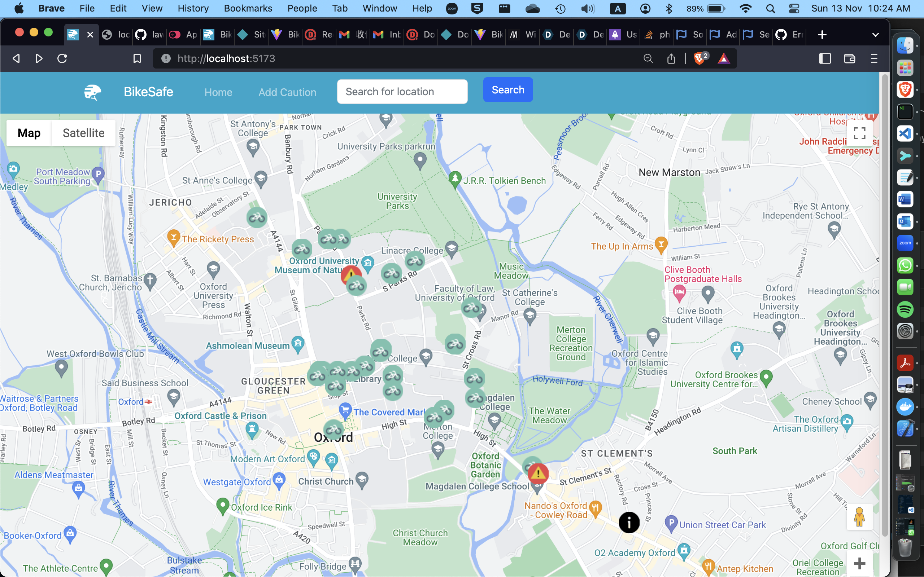Click map zoom in plus button
Viewport: 924px width, 577px height.
click(859, 563)
